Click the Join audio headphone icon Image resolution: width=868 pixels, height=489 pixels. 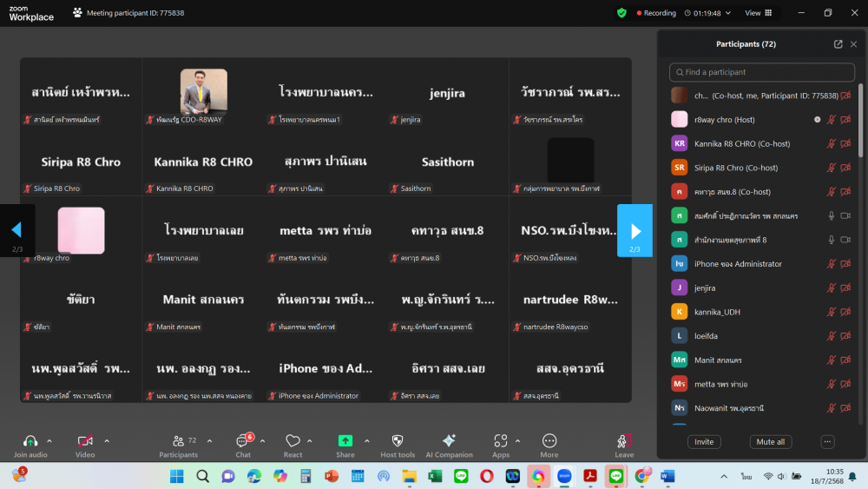[30, 441]
